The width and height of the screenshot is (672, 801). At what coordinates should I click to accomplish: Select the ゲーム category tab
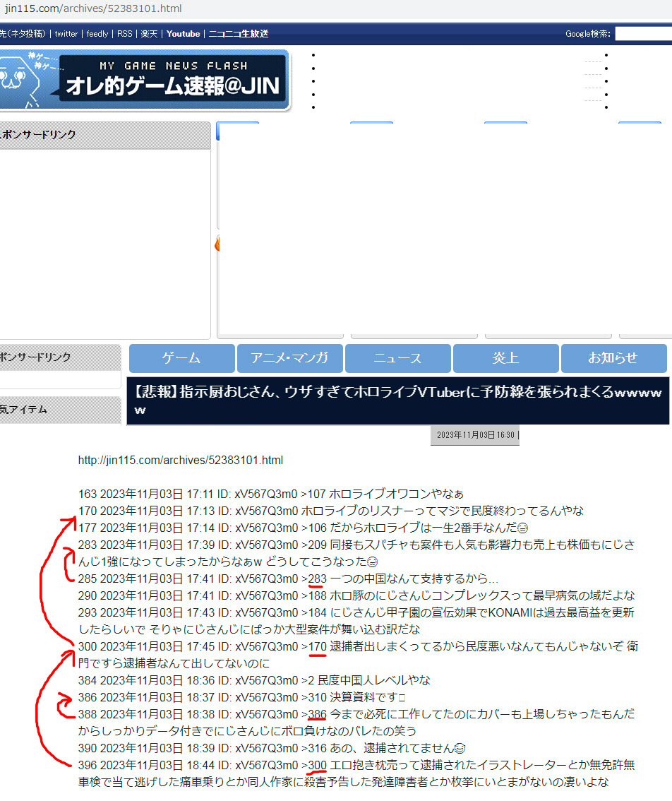click(181, 358)
